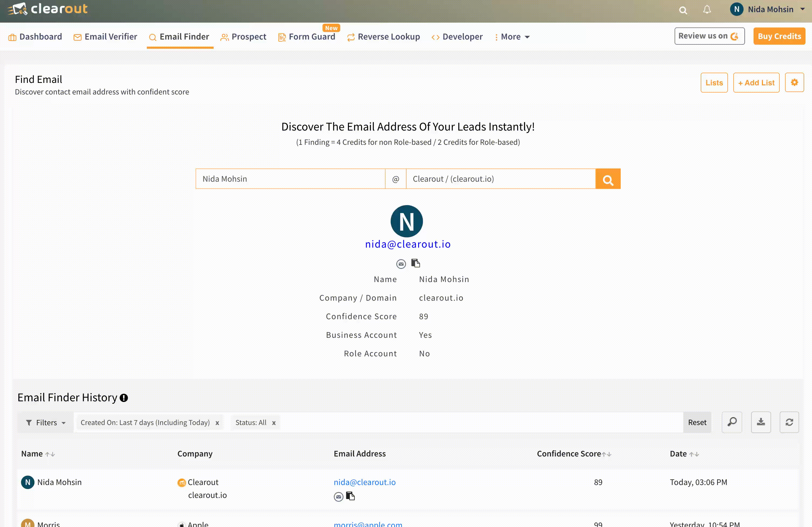Refresh the email finder history list

tap(789, 422)
